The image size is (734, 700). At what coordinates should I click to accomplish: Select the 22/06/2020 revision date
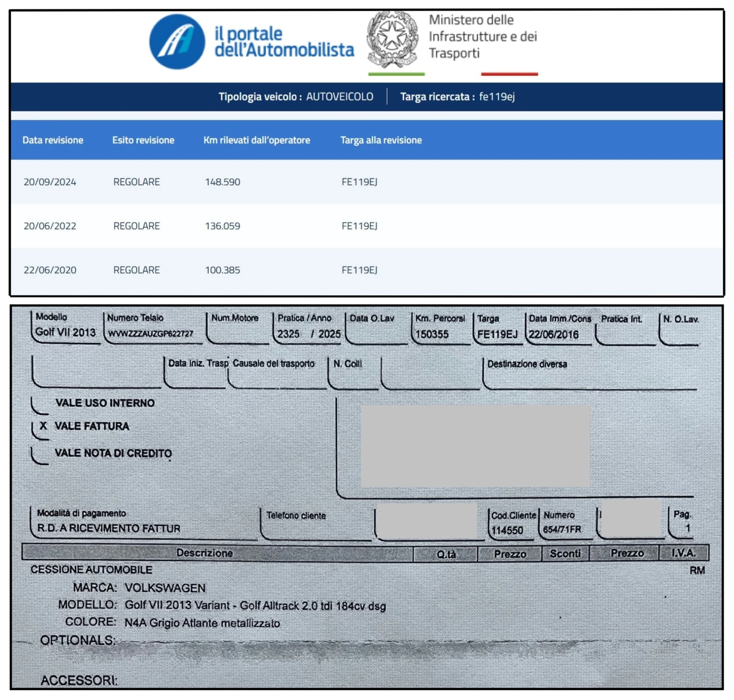coord(50,270)
